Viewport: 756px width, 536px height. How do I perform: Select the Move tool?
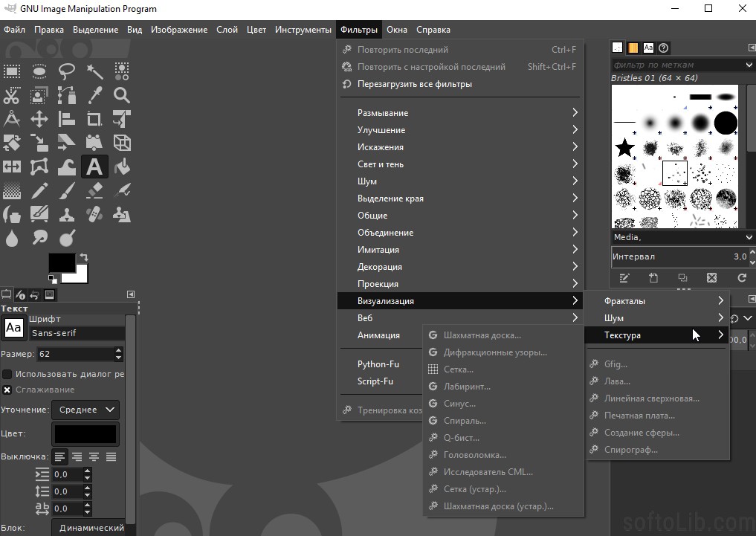[39, 119]
